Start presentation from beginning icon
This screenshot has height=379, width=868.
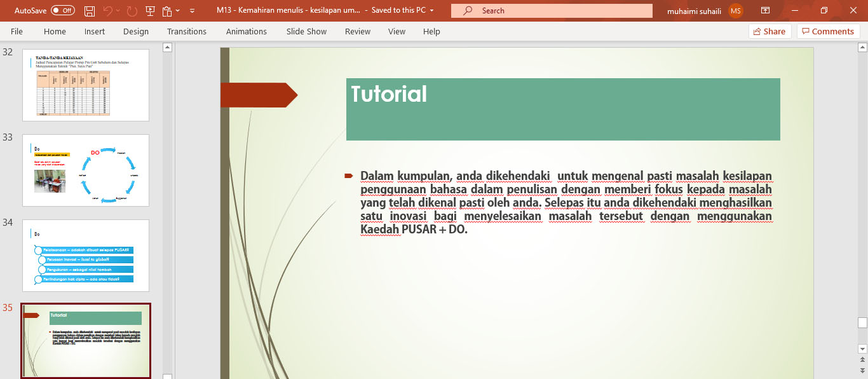click(150, 11)
